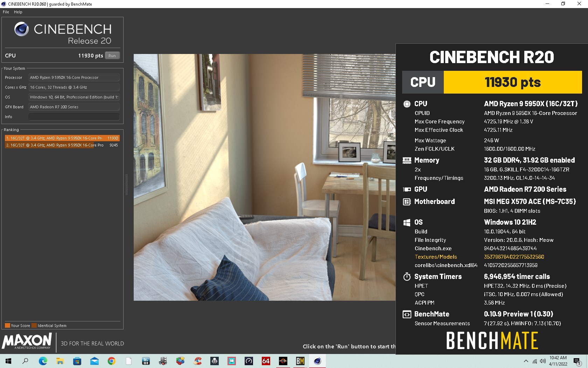
Task: Click the Memory module icon in BenchMate panel
Action: [x=407, y=160]
